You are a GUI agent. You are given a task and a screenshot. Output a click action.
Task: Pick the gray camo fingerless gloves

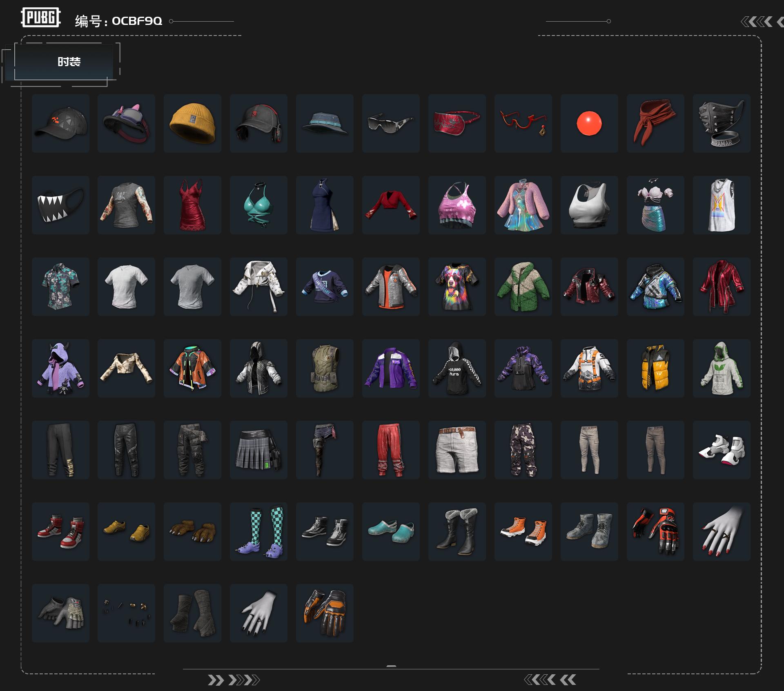coord(60,613)
